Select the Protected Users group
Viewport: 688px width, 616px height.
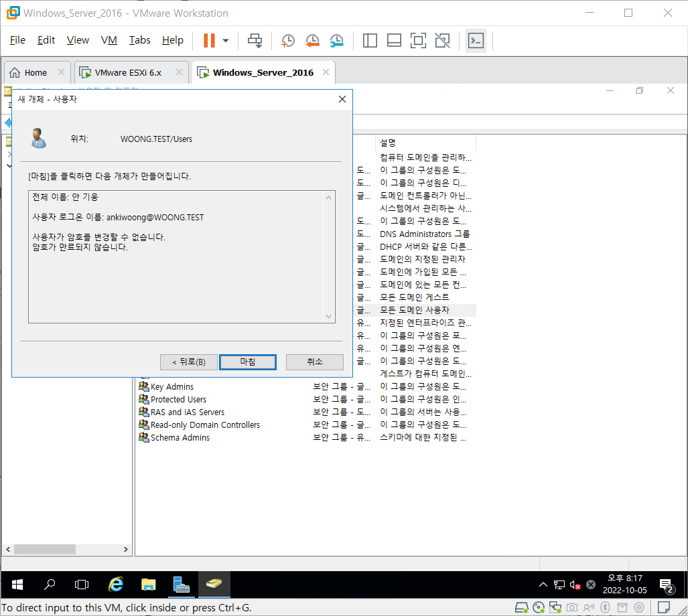(178, 400)
